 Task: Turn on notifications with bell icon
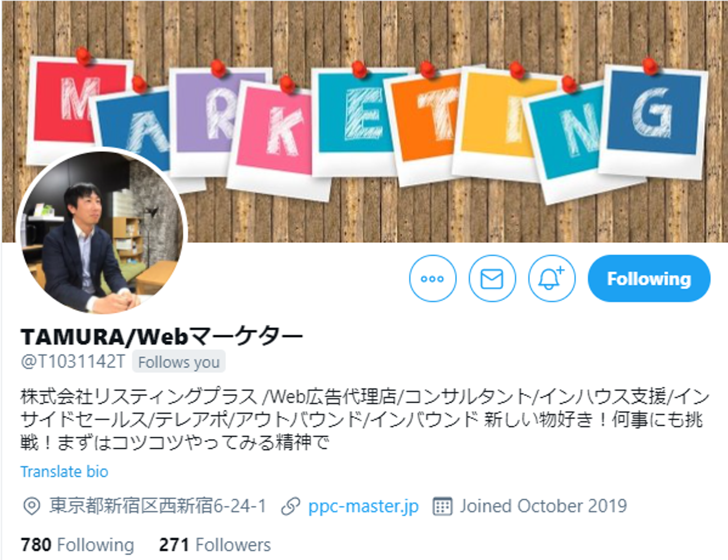tap(552, 278)
